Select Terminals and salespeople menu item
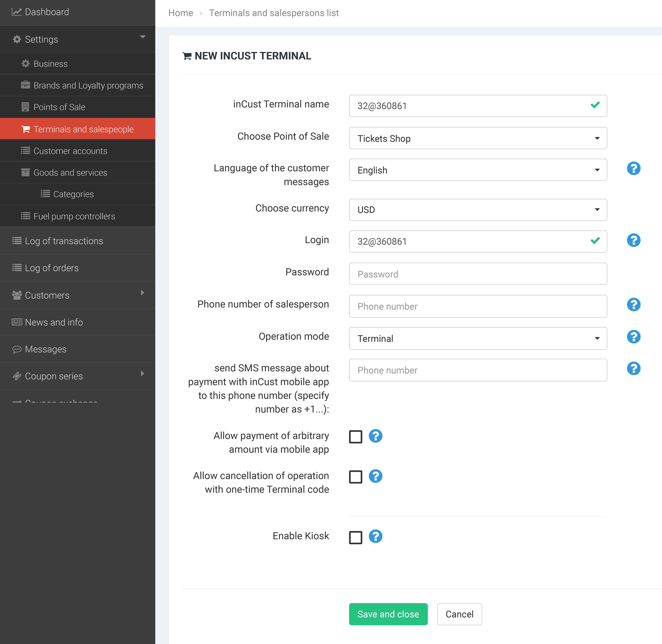 (x=77, y=129)
